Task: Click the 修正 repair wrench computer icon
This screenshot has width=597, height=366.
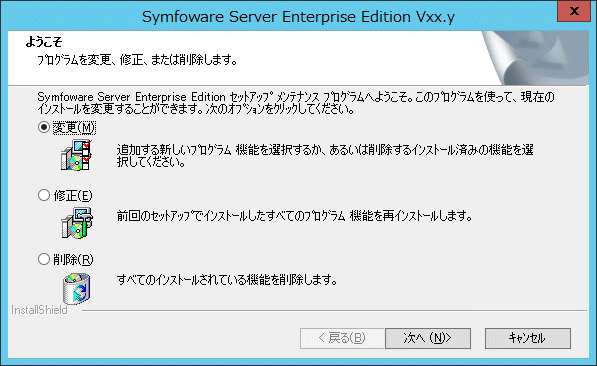Action: 77,223
